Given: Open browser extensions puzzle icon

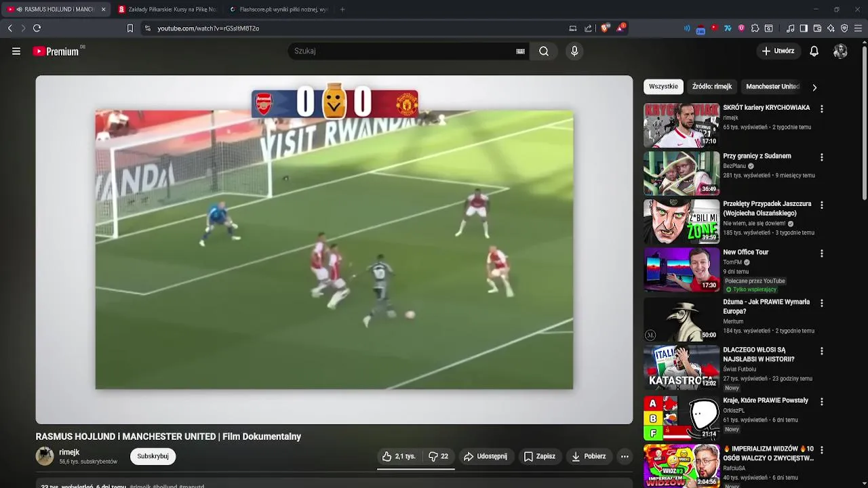Looking at the screenshot, I should [755, 28].
